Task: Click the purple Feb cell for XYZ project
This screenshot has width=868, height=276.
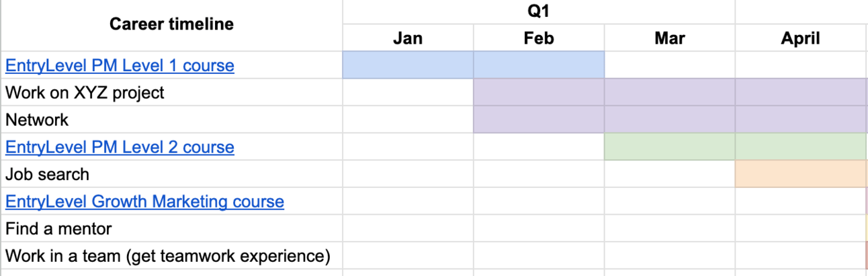Action: point(538,92)
